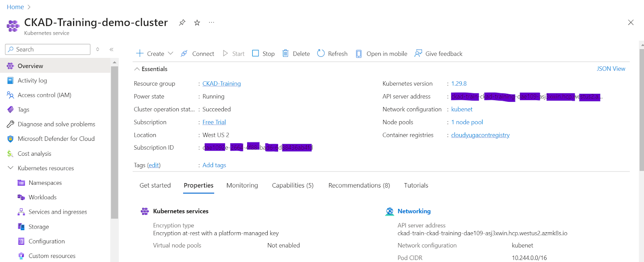Select the 'Not enabled' virtual node pools value

(x=283, y=245)
